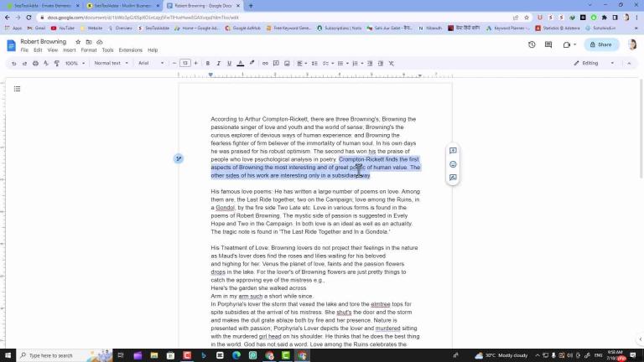The height and width of the screenshot is (362, 644).
Task: Add a comment from toolbar icon
Action: (x=276, y=63)
